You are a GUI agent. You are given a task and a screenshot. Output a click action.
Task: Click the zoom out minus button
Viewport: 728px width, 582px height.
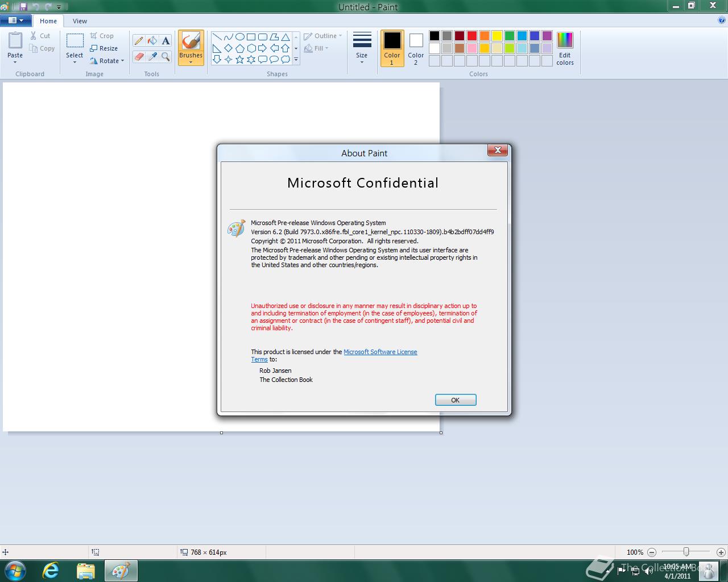[652, 552]
